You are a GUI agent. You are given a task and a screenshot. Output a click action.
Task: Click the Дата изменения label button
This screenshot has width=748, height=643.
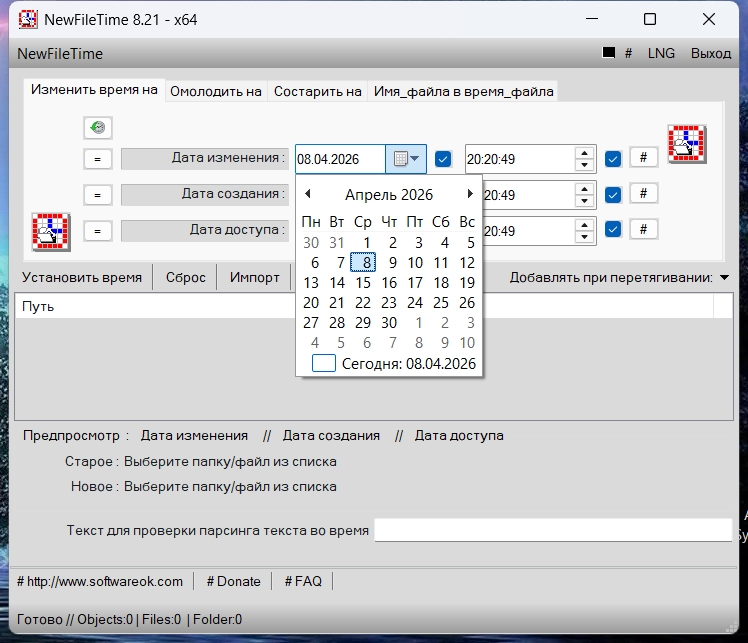pyautogui.click(x=205, y=158)
